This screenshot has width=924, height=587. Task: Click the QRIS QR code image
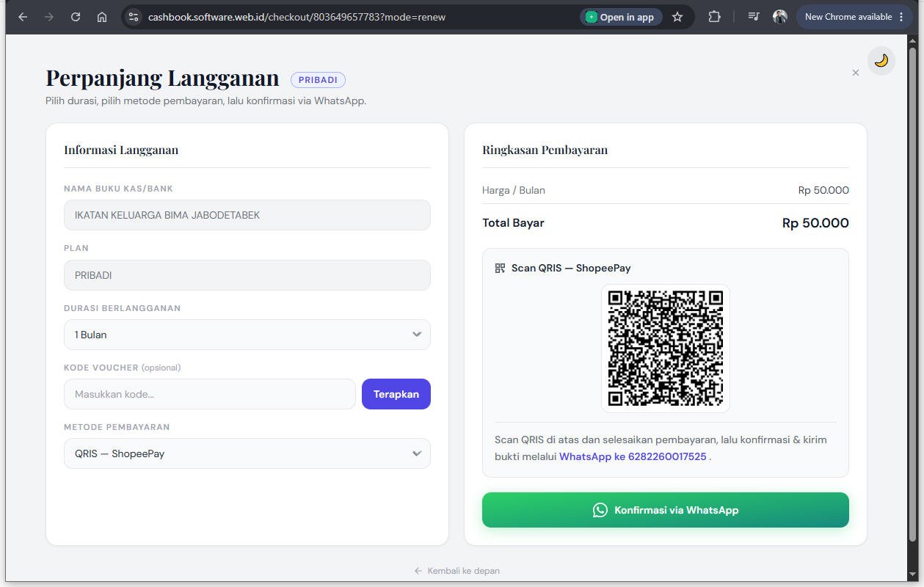666,349
